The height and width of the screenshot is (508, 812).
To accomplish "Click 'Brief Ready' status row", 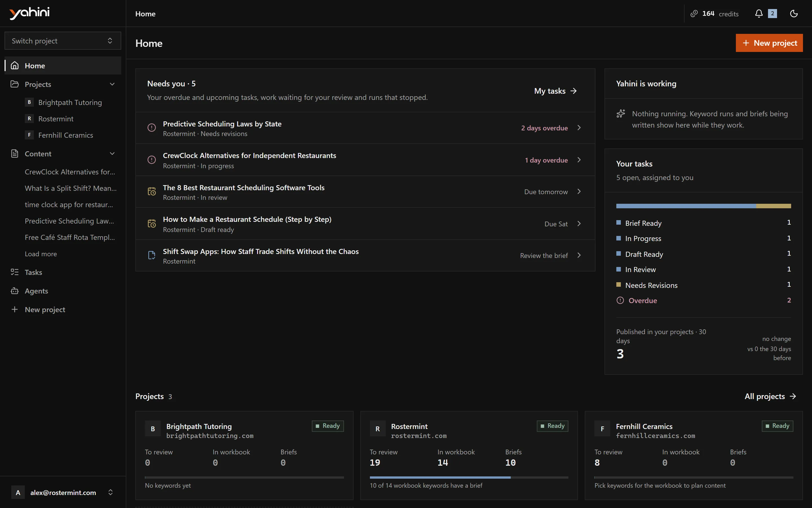I will tap(703, 223).
